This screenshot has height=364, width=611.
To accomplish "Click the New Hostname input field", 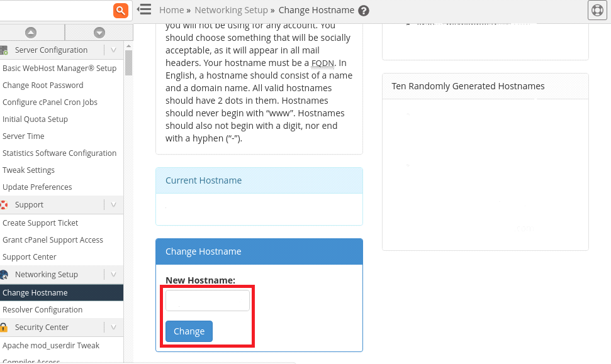I will 208,301.
